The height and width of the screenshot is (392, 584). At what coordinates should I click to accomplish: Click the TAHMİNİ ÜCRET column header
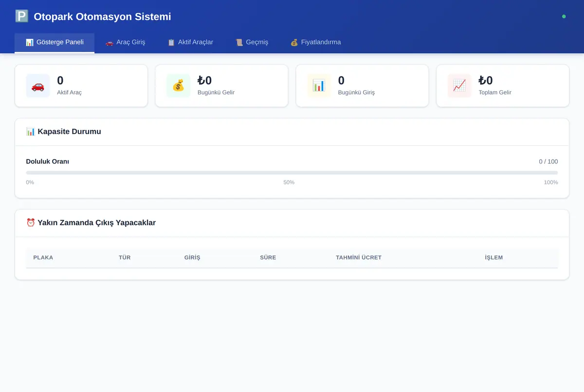(359, 257)
